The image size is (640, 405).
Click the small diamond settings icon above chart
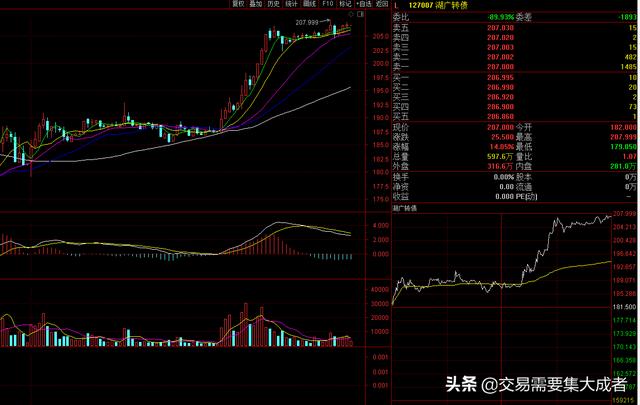[x=351, y=14]
